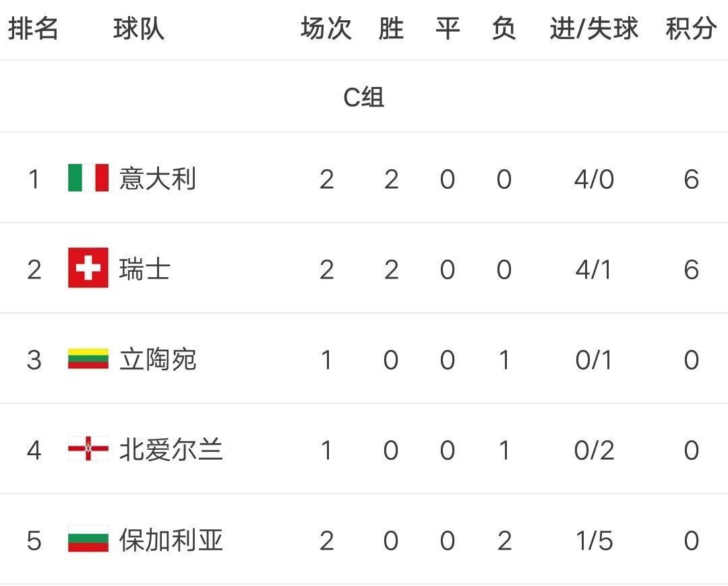Image resolution: width=728 pixels, height=586 pixels.
Task: Click the Switzerland flag icon
Action: [x=88, y=268]
